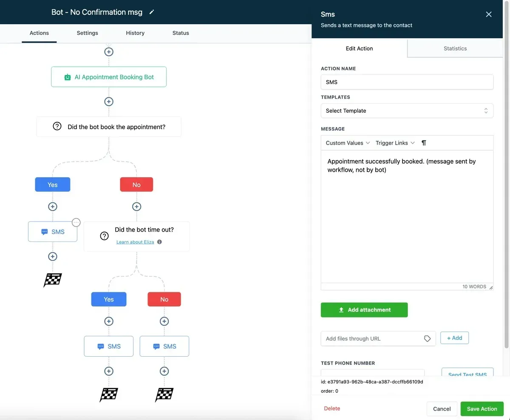510x420 pixels.
Task: Open the Learn about Eliza link
Action: click(135, 242)
